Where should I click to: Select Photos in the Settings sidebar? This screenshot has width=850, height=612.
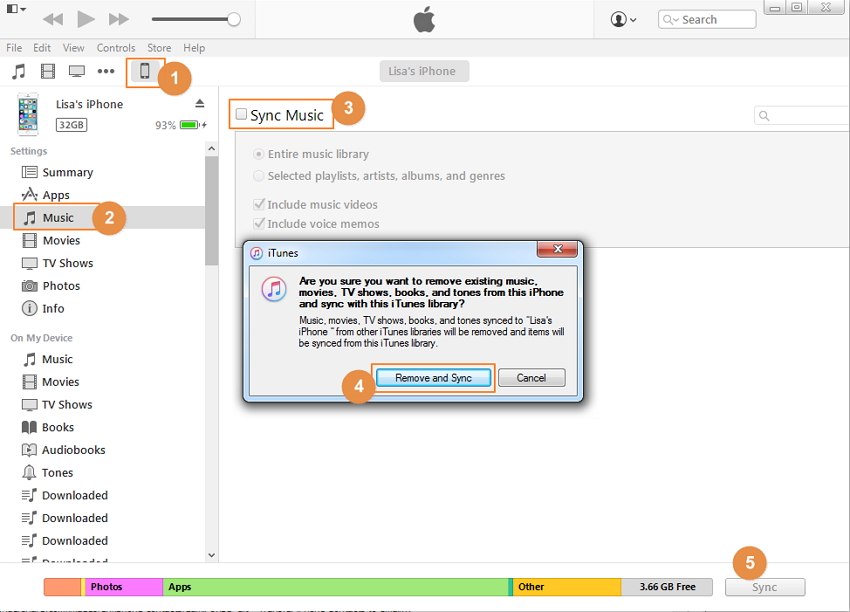click(x=61, y=286)
